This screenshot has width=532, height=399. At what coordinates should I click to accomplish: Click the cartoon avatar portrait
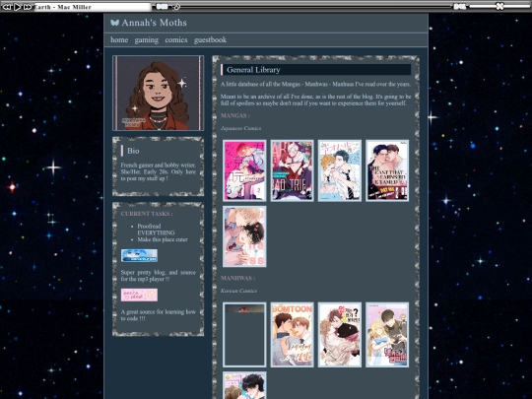pyautogui.click(x=158, y=93)
